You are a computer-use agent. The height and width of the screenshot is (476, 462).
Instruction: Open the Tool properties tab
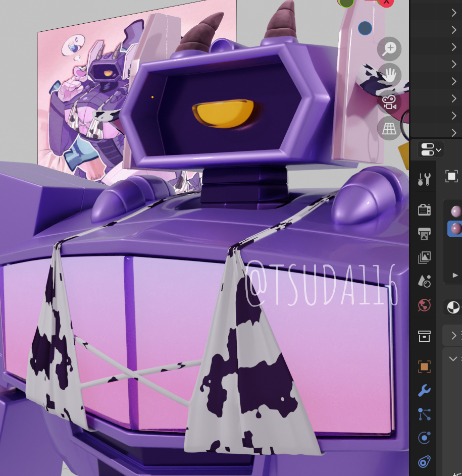[x=424, y=179]
